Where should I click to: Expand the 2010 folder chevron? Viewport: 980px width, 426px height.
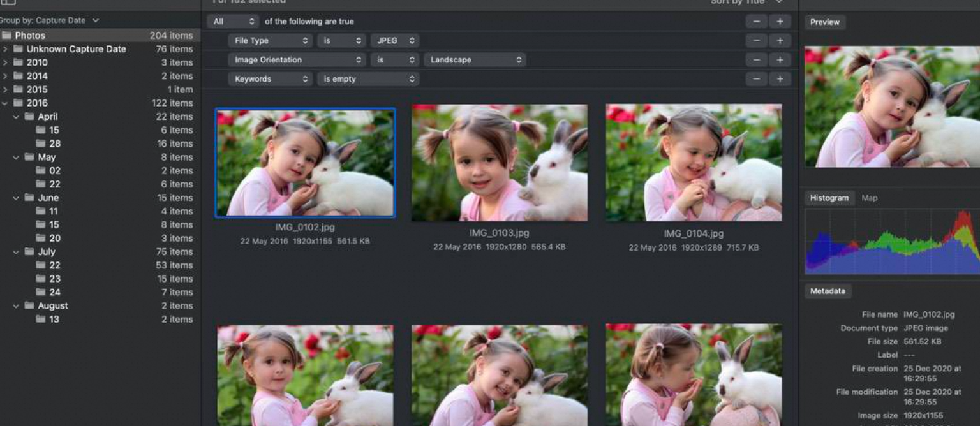pyautogui.click(x=5, y=62)
